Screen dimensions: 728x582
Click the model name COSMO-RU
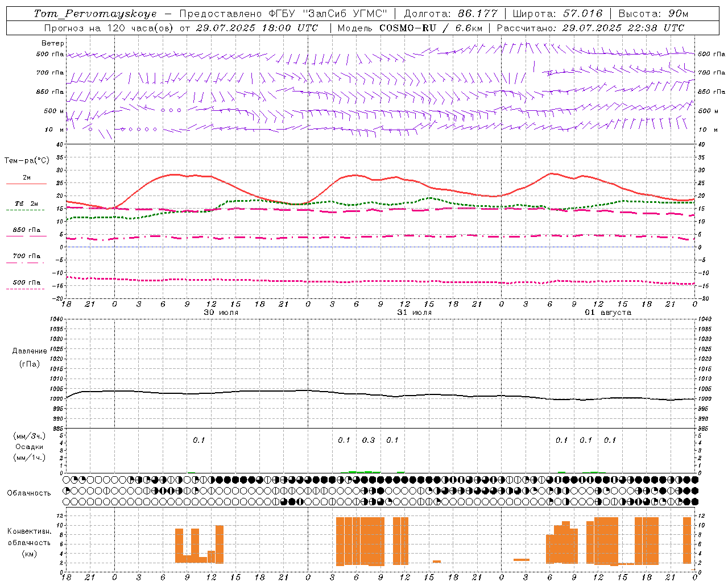point(407,28)
